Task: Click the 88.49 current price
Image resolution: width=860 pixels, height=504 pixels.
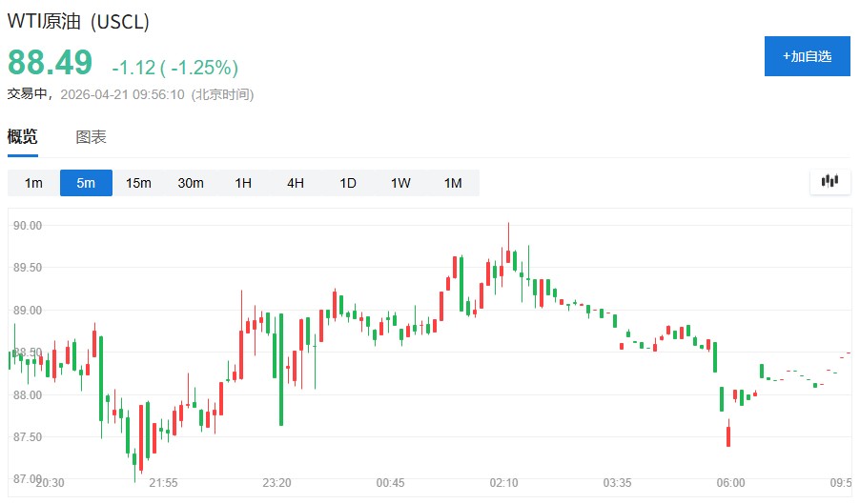Action: click(51, 63)
